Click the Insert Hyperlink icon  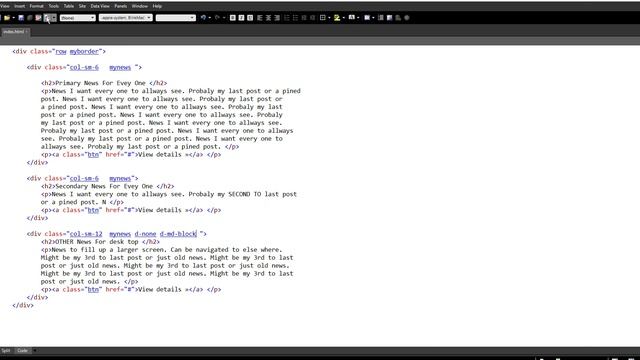pos(398,18)
